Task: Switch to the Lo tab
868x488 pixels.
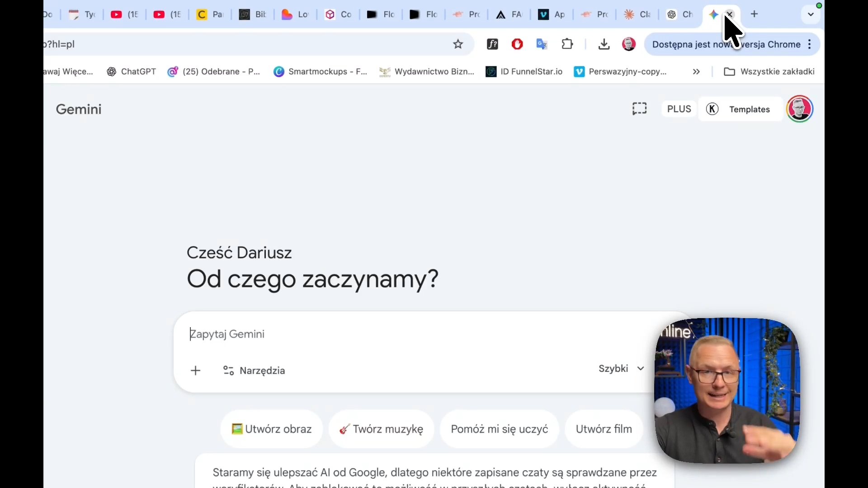Action: click(x=295, y=14)
